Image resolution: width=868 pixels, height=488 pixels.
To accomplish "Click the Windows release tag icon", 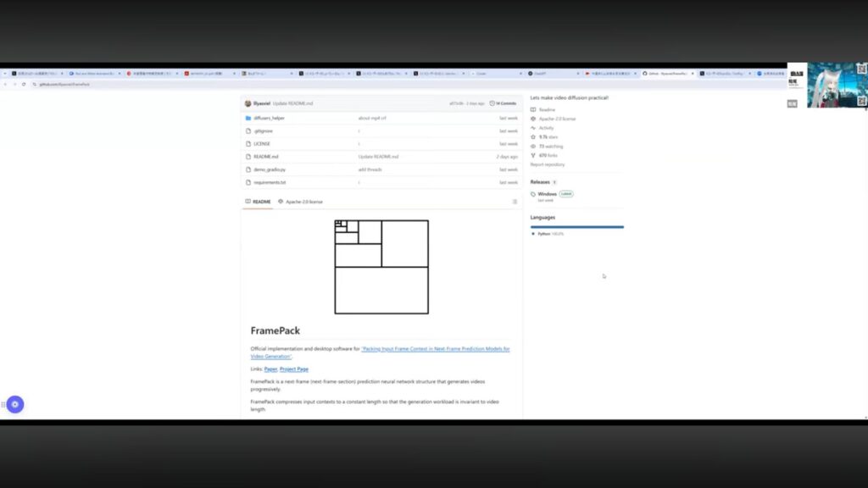I will pos(533,194).
